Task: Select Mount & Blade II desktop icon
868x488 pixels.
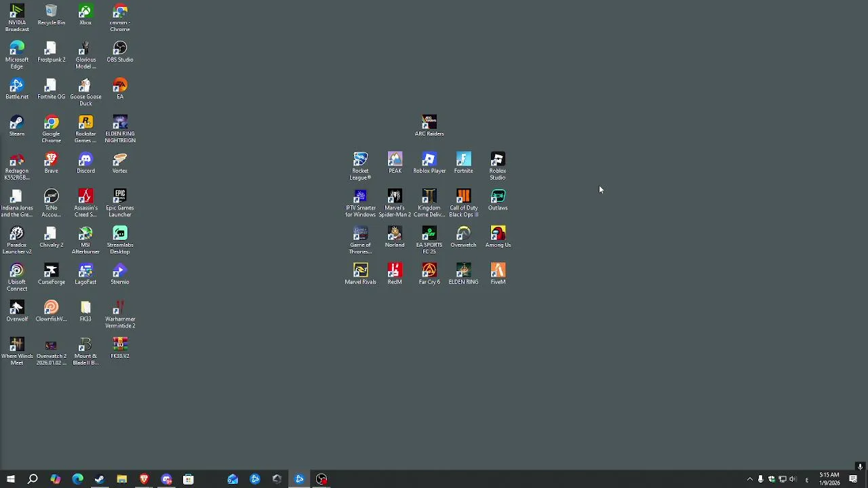Action: (85, 352)
